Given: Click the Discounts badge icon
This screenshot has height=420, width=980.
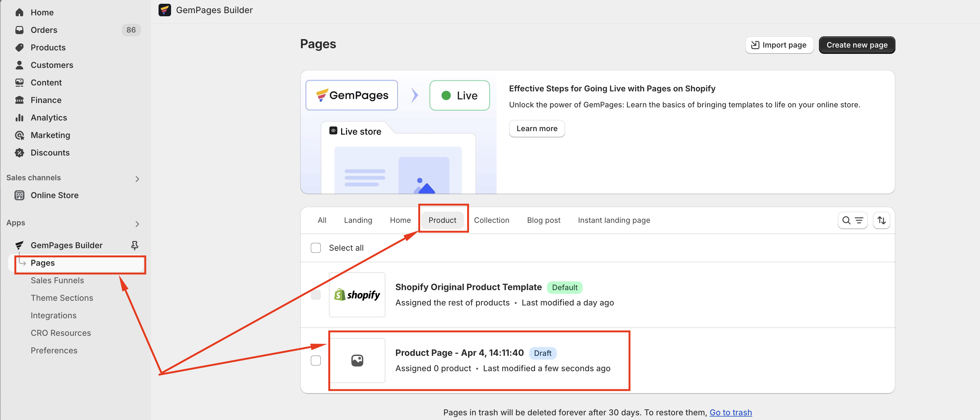Looking at the screenshot, I should coord(19,152).
